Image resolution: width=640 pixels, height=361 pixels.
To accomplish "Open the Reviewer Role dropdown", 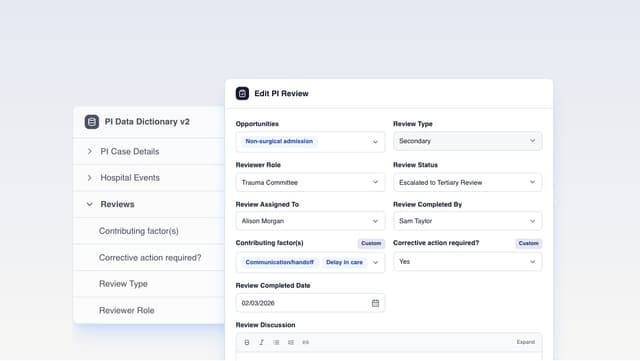I will [x=310, y=182].
